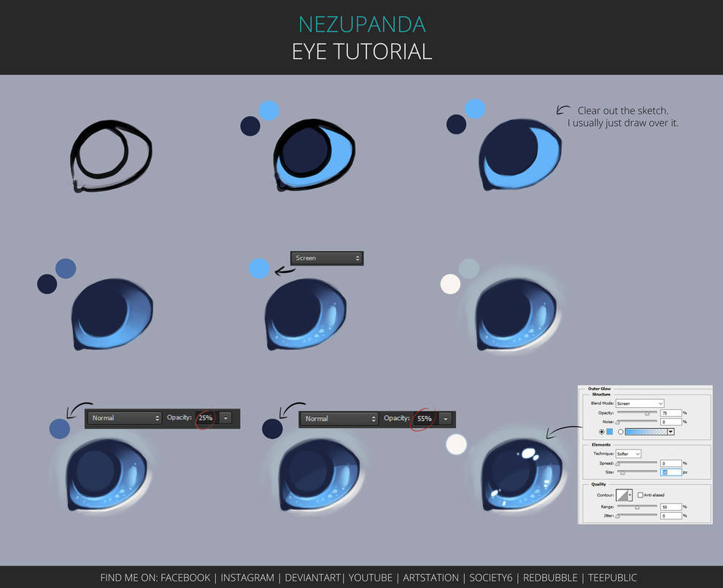723x588 pixels.
Task: Open the INSTAGRAM link in footer
Action: tap(247, 577)
